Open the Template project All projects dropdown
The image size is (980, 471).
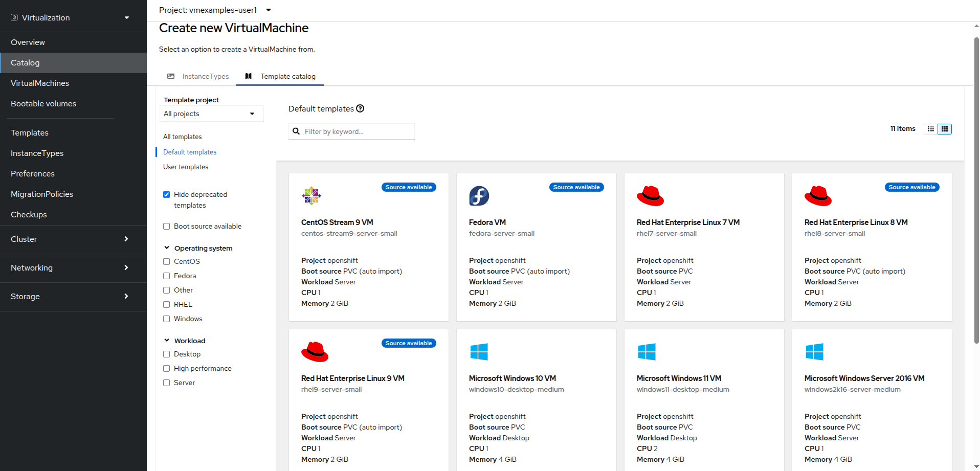pyautogui.click(x=211, y=114)
